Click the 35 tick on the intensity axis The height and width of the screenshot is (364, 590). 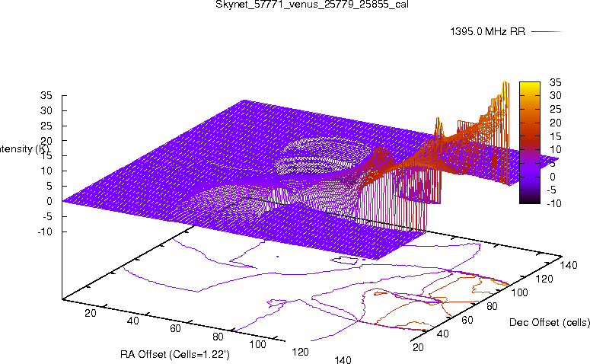(46, 95)
